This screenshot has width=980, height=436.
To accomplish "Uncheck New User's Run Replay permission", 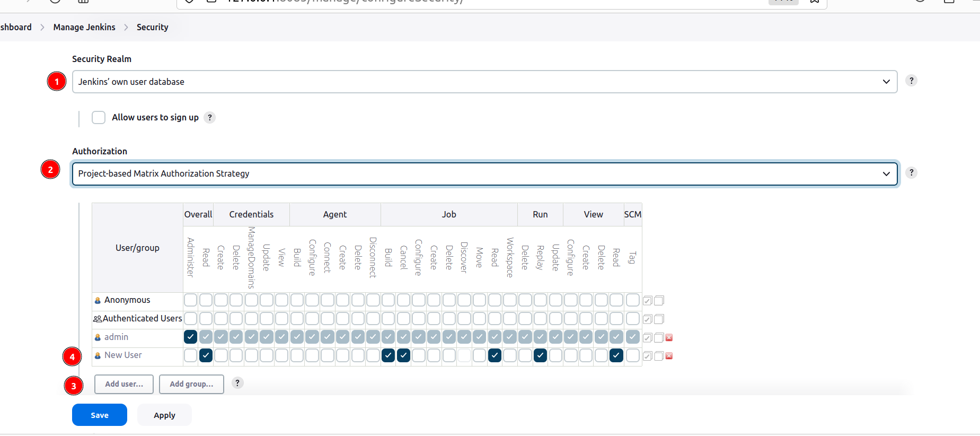I will pyautogui.click(x=540, y=355).
